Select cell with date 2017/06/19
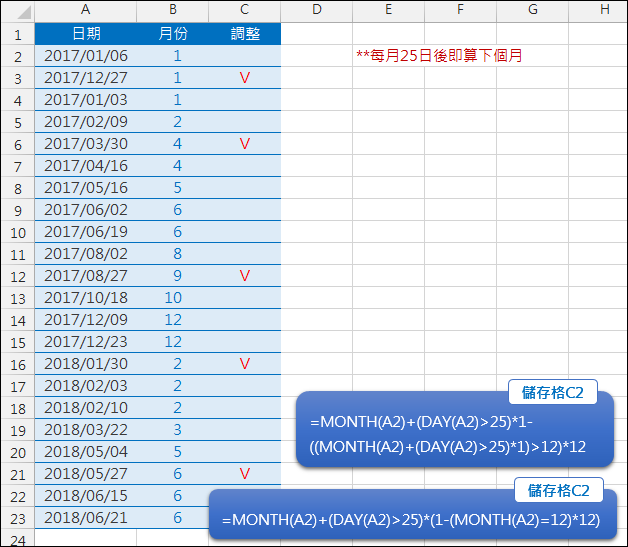The image size is (628, 547). coord(86,232)
